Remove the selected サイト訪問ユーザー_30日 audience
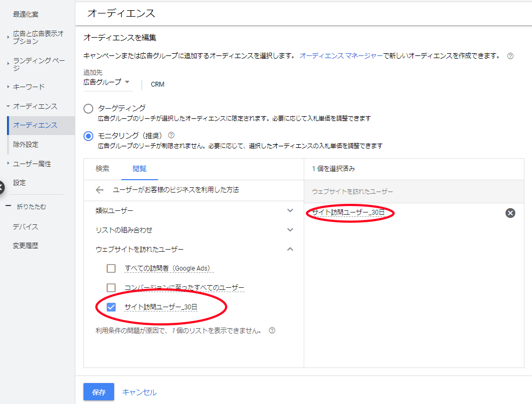 point(510,213)
